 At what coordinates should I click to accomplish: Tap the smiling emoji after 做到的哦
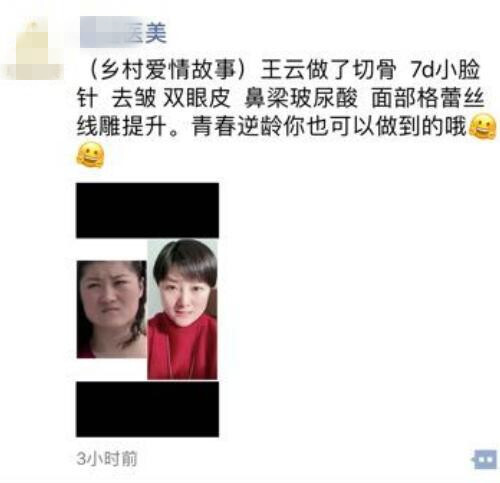click(482, 127)
